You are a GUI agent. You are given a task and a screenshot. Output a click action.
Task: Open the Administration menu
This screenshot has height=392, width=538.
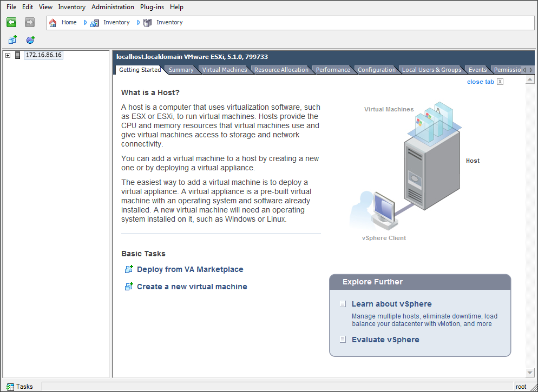point(113,7)
